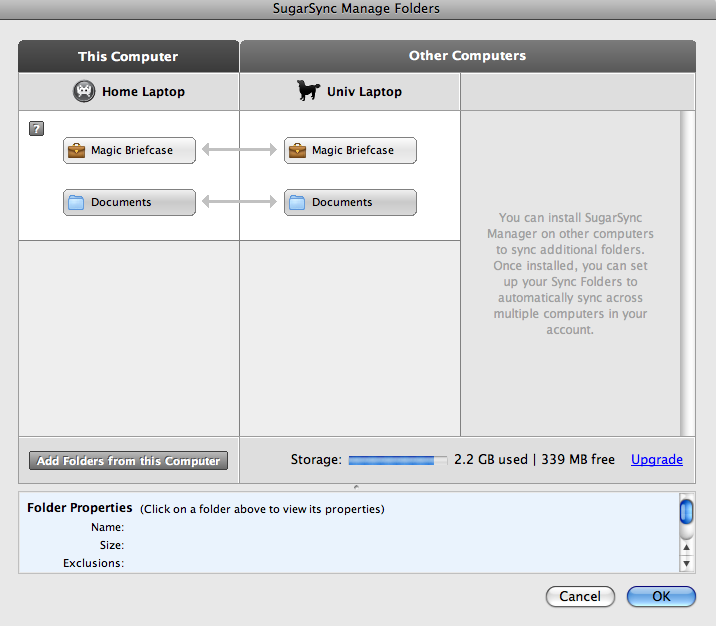Click folder icon in Home Laptop Documents
The width and height of the screenshot is (716, 626).
coord(76,202)
